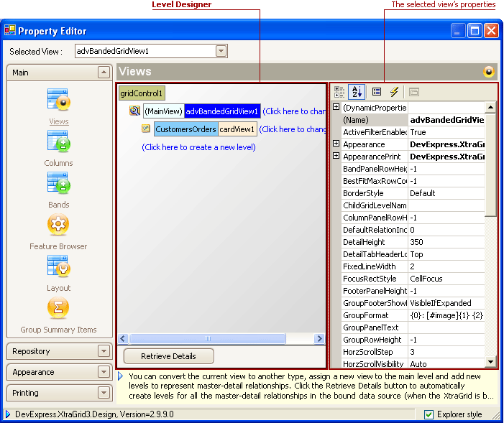
Task: Select the gridControl1 root node
Action: pos(142,93)
